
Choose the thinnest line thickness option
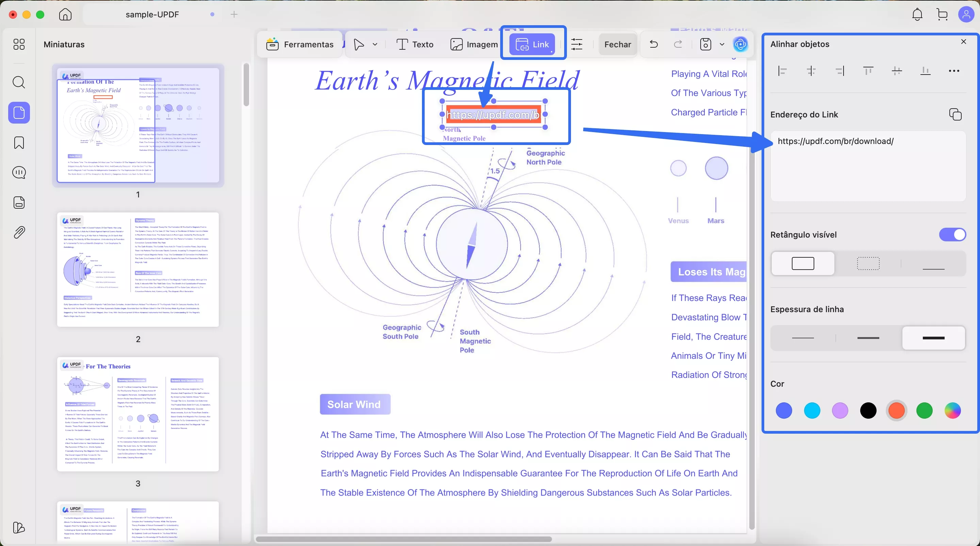pyautogui.click(x=803, y=338)
